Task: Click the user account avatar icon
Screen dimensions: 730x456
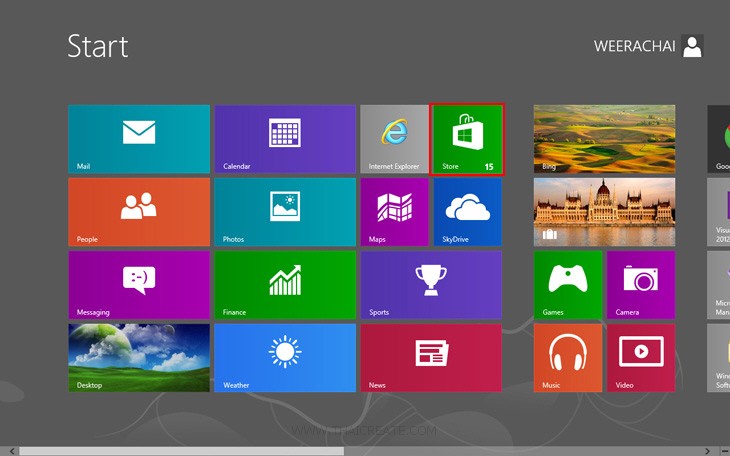Action: [x=692, y=46]
